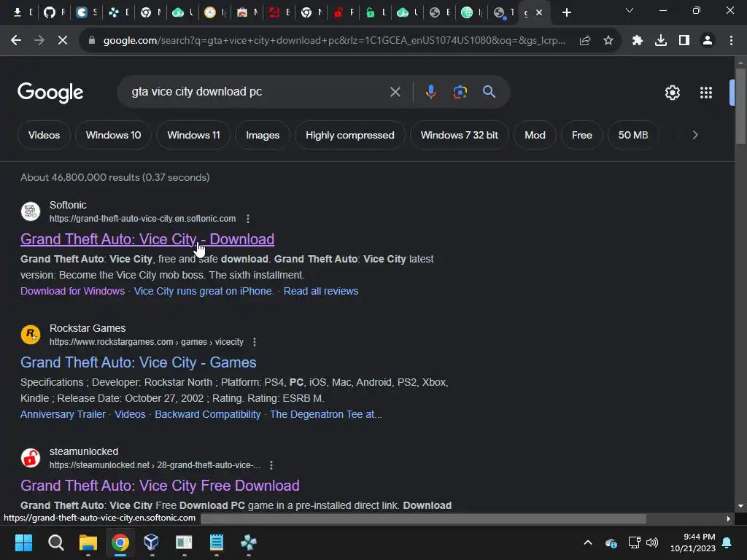
Task: Click the Google logo
Action: (x=50, y=93)
